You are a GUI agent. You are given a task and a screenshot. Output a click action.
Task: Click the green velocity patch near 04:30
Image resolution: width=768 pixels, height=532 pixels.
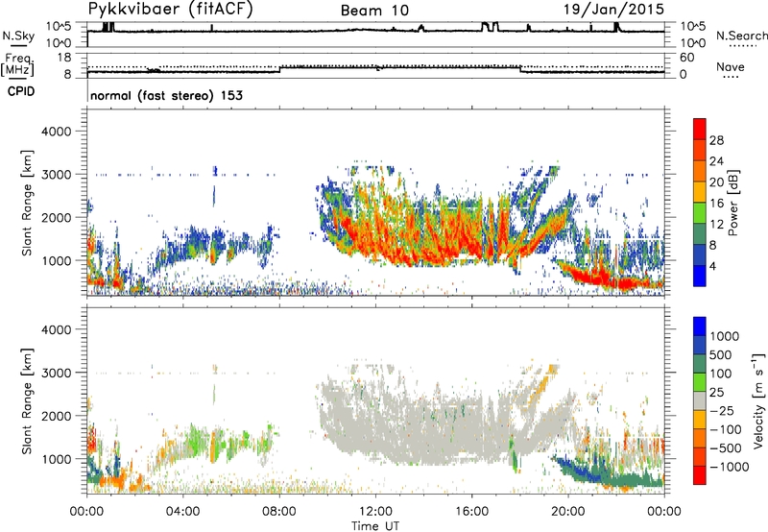[195, 439]
